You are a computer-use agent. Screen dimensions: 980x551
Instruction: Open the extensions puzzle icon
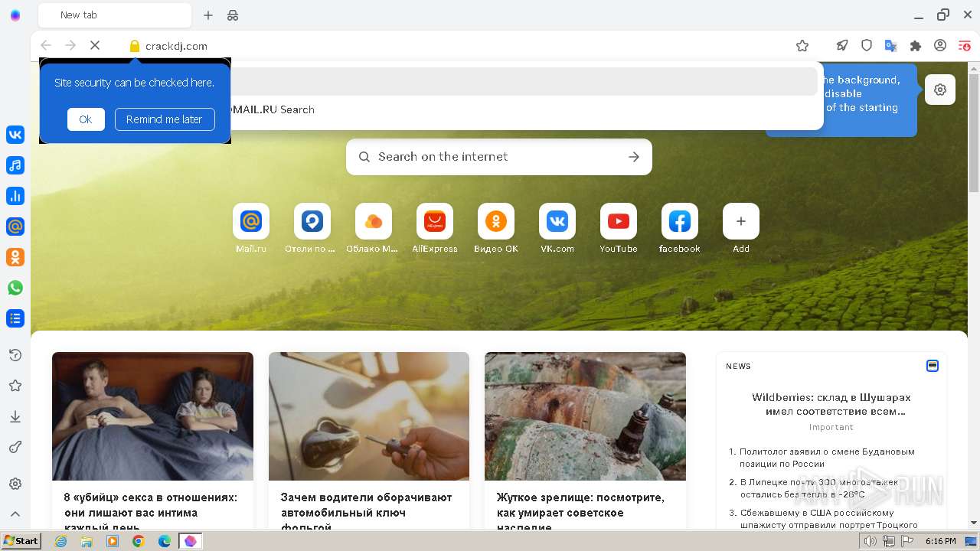[916, 46]
